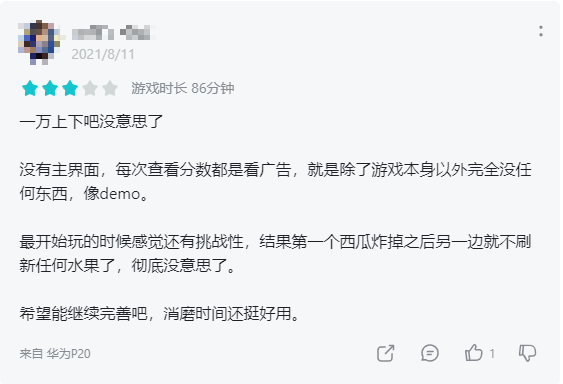Click review title 一万上下吧没意思了
Image resolution: width=563 pixels, height=384 pixels.
point(91,121)
